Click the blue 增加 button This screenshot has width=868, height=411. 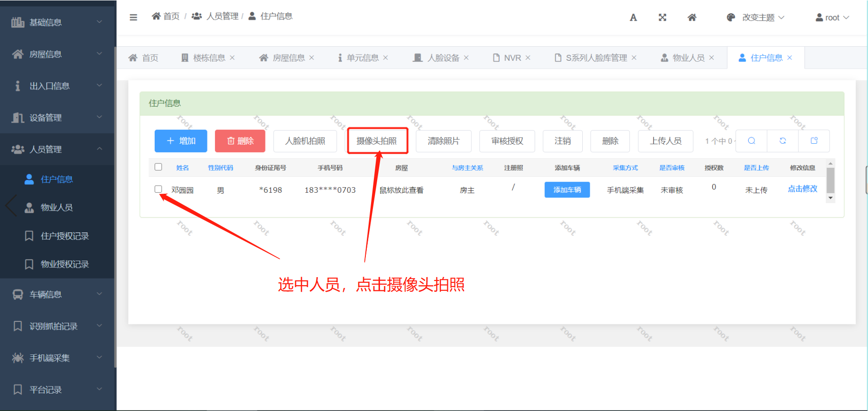181,141
